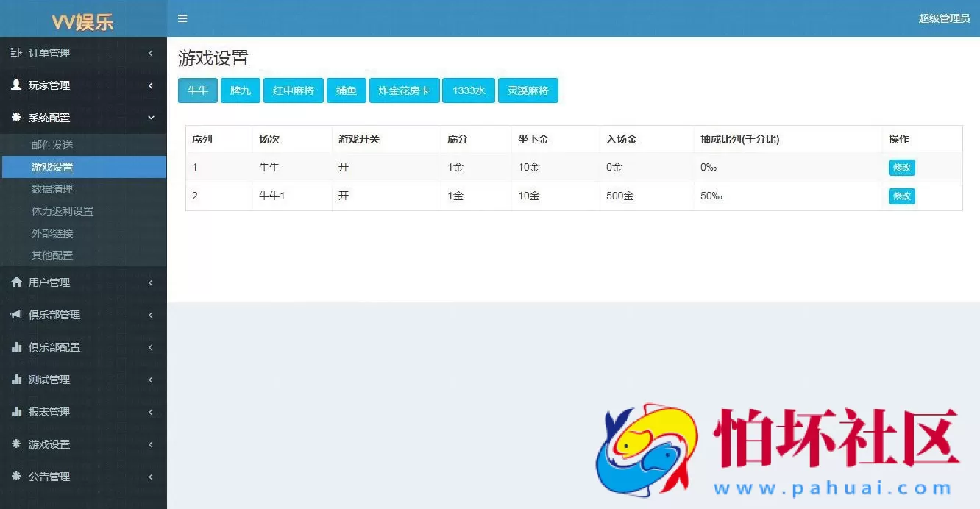The image size is (980, 509).
Task: Click the hamburger menu icon
Action: (x=182, y=18)
